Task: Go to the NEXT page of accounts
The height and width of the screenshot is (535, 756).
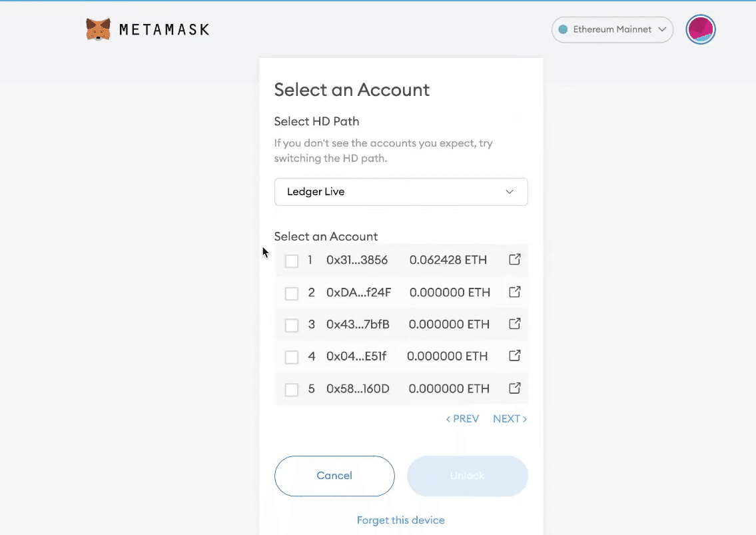Action: click(x=509, y=418)
